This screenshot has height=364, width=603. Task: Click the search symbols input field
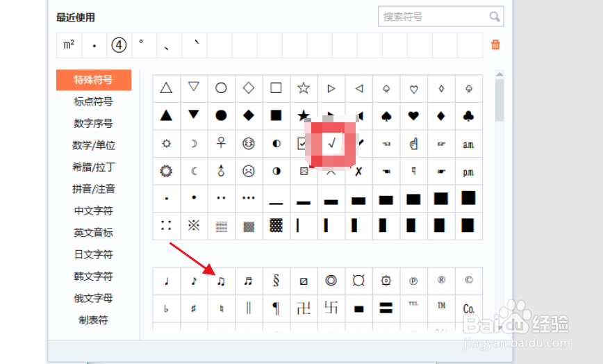[x=440, y=17]
